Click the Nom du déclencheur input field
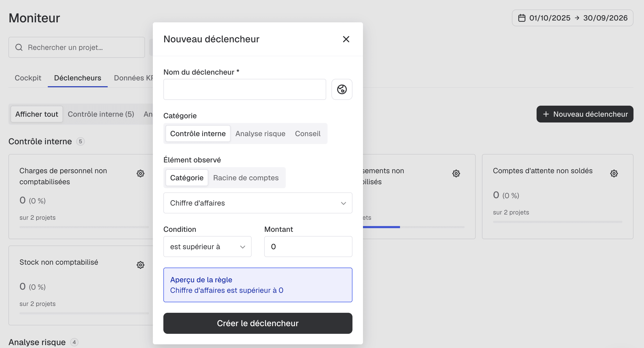The height and width of the screenshot is (348, 644). 245,89
